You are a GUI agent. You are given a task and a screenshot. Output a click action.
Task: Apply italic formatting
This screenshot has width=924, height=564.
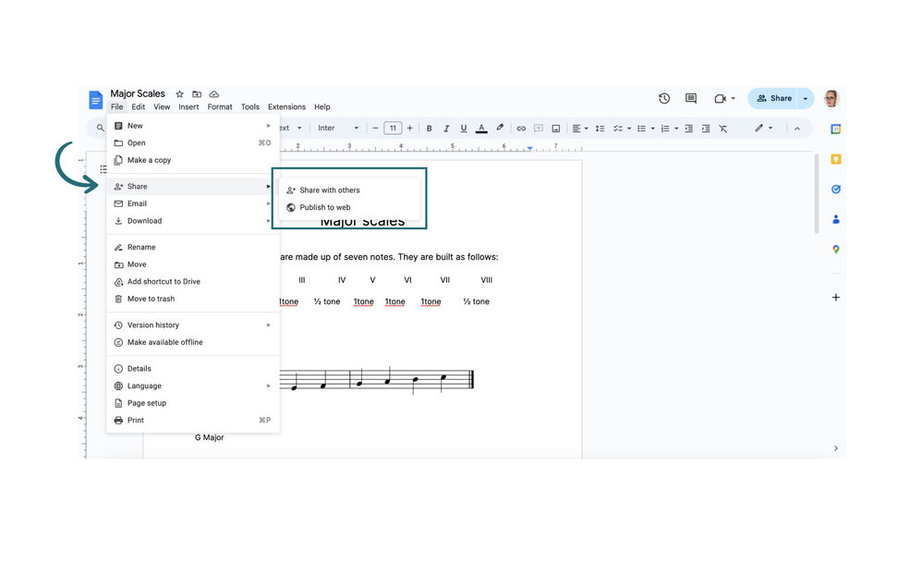pos(446,128)
